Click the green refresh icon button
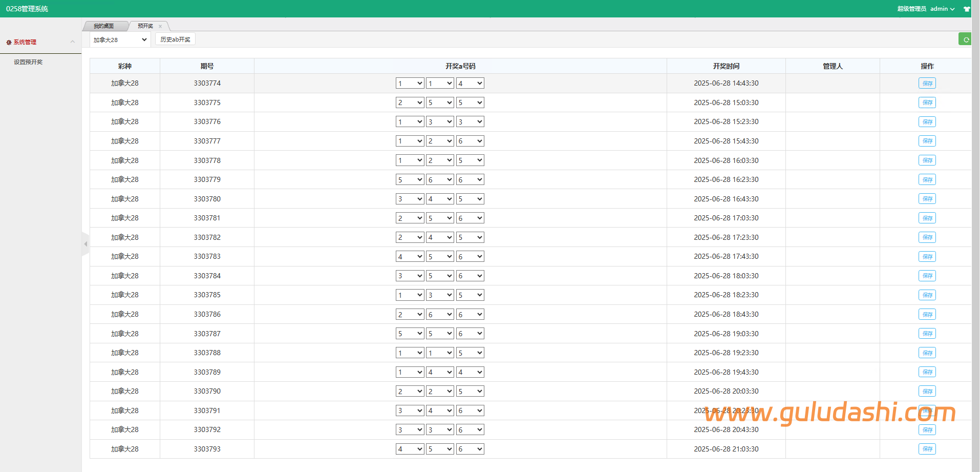 click(965, 39)
